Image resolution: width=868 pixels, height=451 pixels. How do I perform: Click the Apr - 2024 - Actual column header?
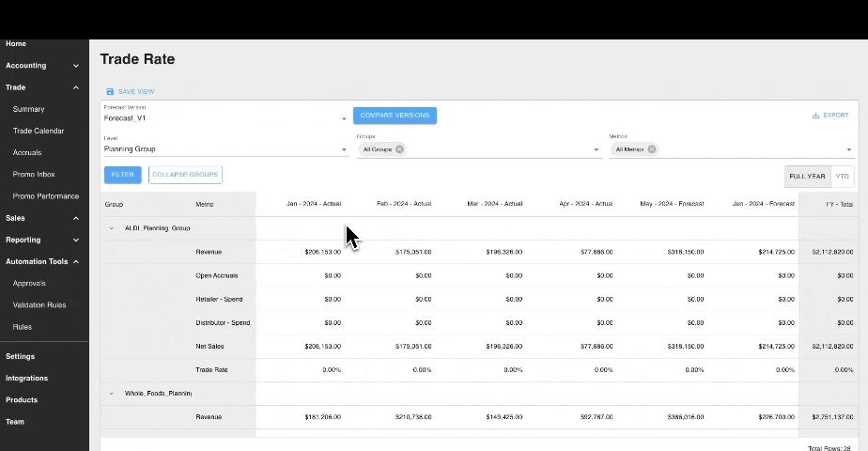coord(585,204)
